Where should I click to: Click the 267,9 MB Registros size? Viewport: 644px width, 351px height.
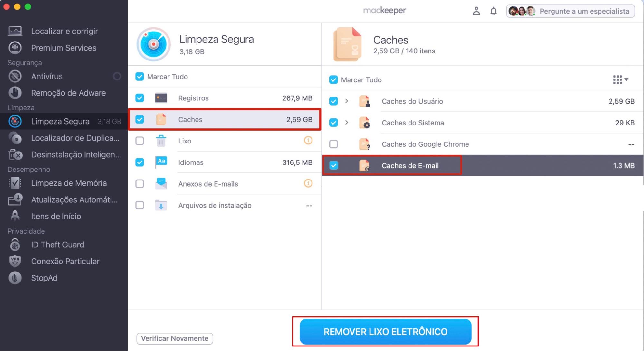[297, 98]
